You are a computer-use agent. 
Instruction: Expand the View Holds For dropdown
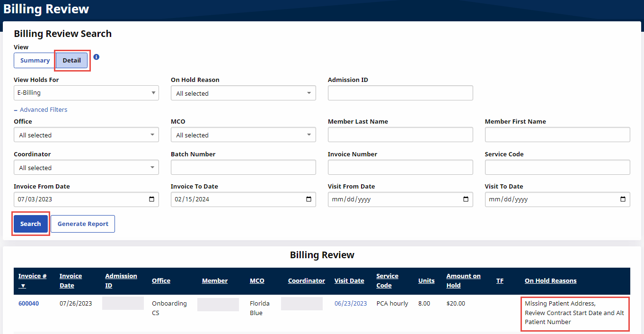point(86,93)
